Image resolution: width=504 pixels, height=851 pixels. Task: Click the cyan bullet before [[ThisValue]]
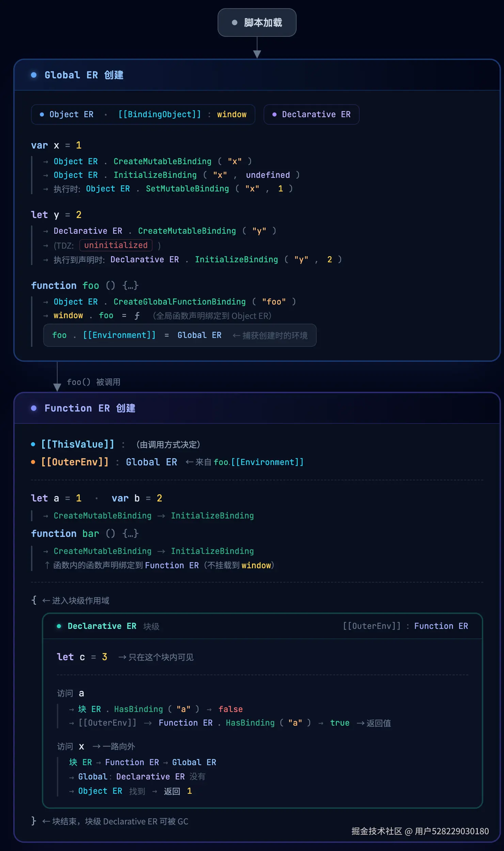(x=33, y=444)
